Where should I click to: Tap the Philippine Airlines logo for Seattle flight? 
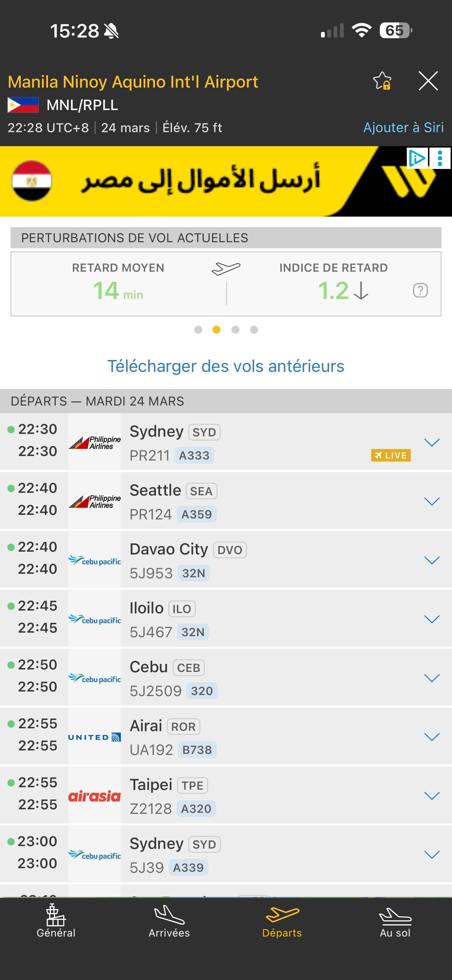pyautogui.click(x=95, y=501)
